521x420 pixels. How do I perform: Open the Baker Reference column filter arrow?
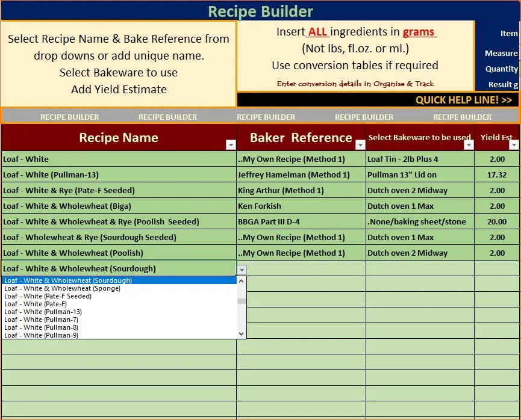click(x=360, y=145)
